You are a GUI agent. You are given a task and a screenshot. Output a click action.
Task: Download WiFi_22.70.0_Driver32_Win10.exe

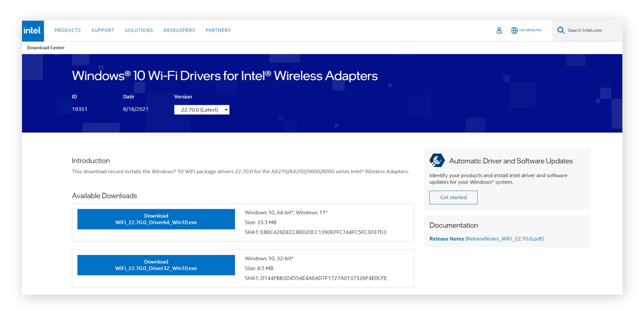[x=156, y=265]
